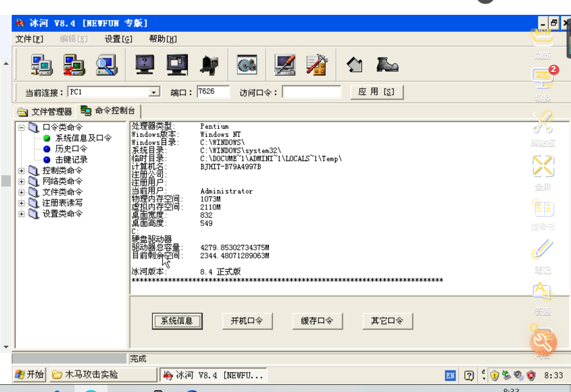Screen dimensions: 571x392
Task: Expand the 文件类命令 tree node
Action: pos(22,192)
